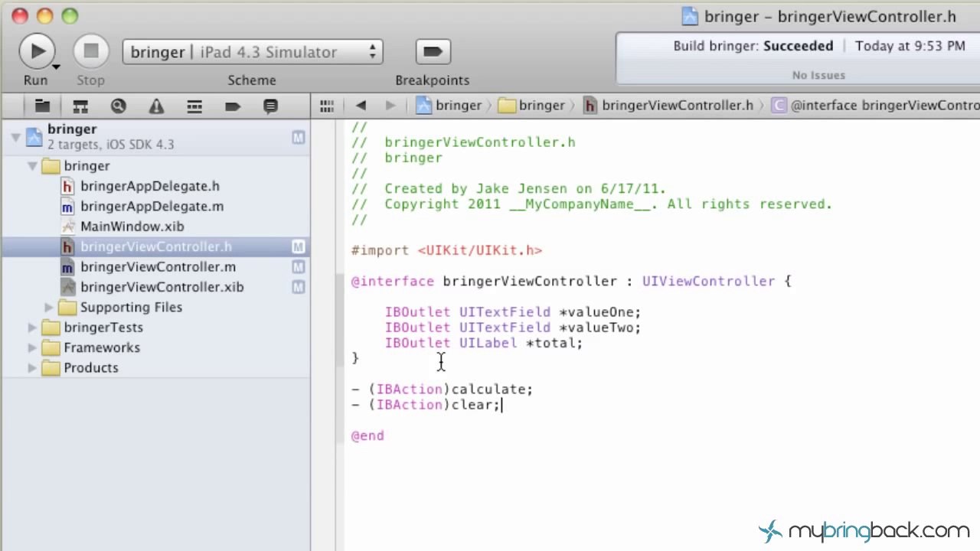Image resolution: width=980 pixels, height=551 pixels.
Task: Click the #import UIKit line
Action: click(x=446, y=250)
